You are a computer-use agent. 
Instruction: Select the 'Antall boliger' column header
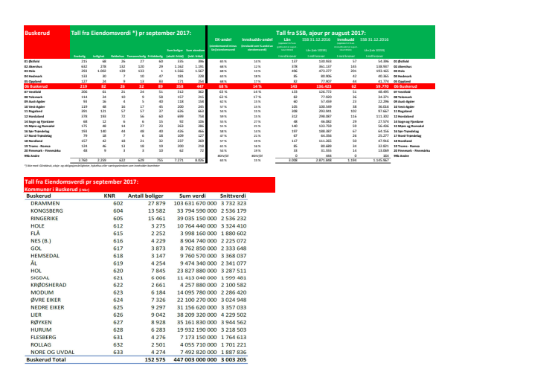pyautogui.click(x=146, y=196)
